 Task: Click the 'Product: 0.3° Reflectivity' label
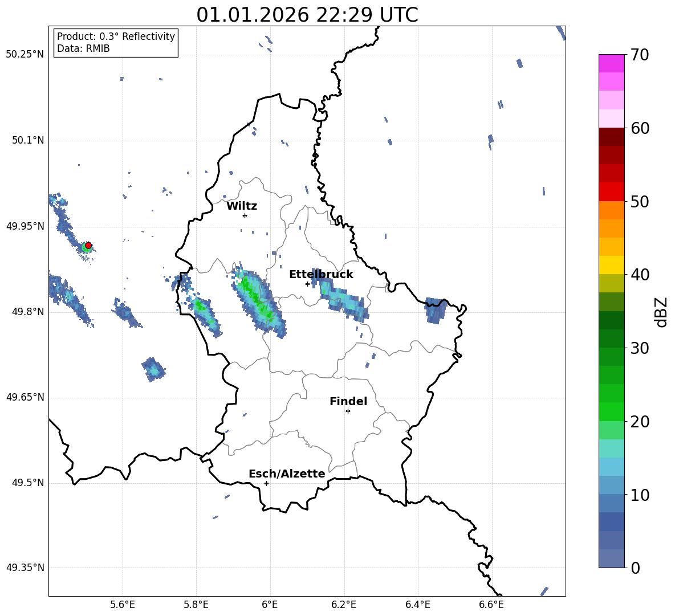point(116,36)
